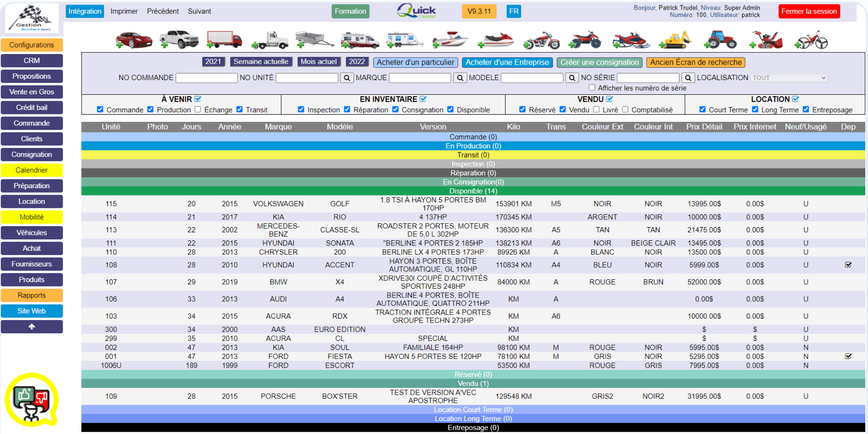Uncheck the Inspection checkbox
The height and width of the screenshot is (434, 868).
click(301, 109)
